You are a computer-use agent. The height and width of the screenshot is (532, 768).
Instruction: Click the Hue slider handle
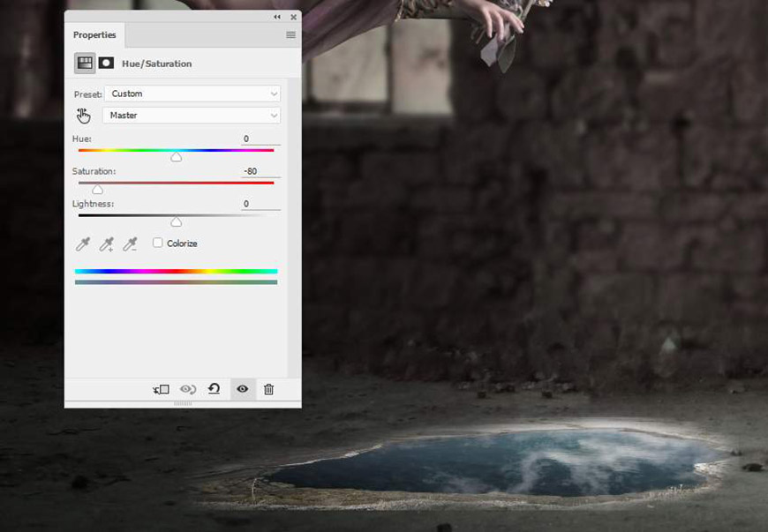pos(177,157)
